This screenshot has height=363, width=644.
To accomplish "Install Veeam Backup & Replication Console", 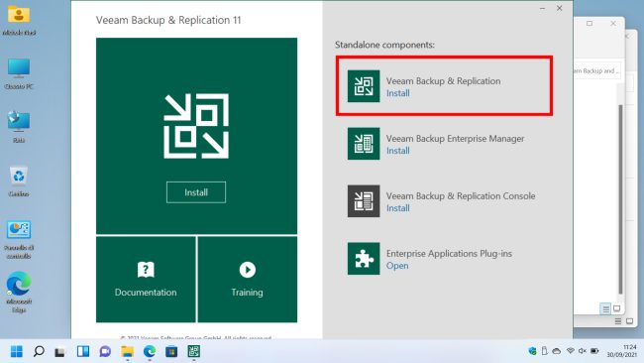I will [x=397, y=208].
